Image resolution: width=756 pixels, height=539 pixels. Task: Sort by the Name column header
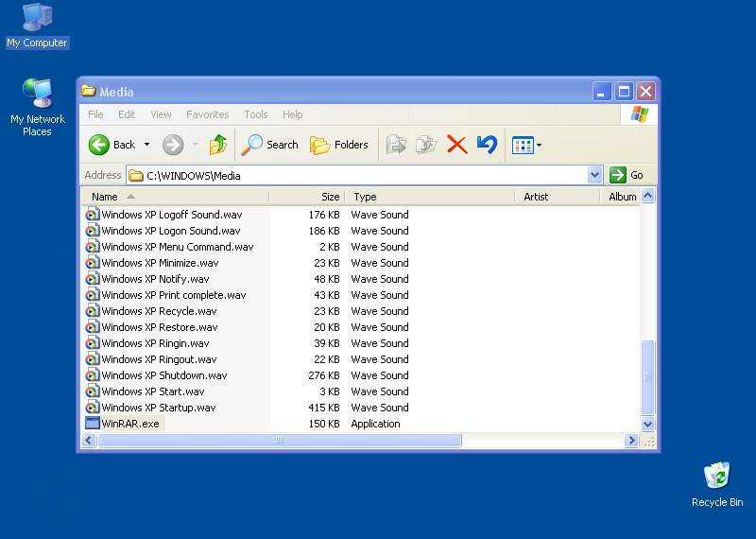(175, 197)
